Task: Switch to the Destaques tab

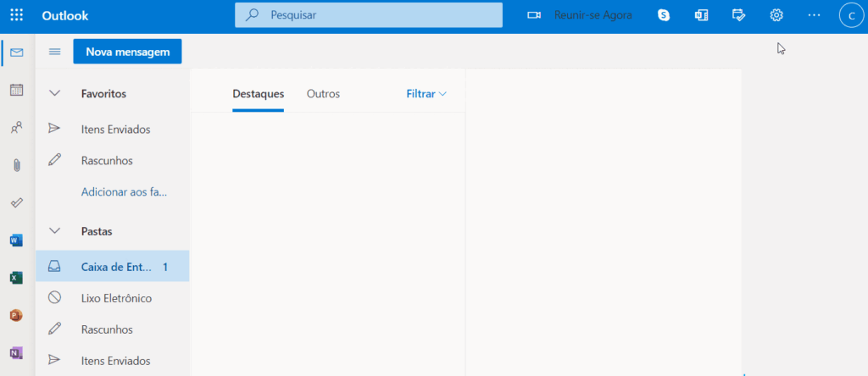Action: tap(258, 94)
